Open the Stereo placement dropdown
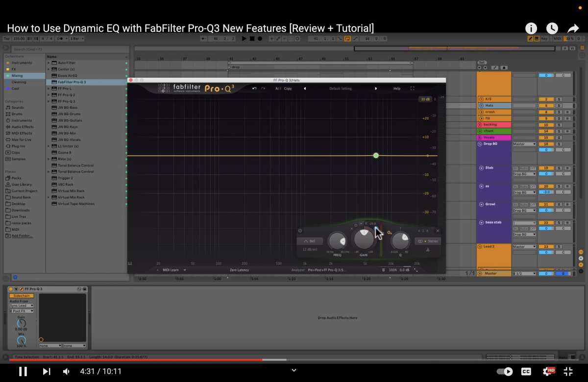The height and width of the screenshot is (382, 588). 428,241
